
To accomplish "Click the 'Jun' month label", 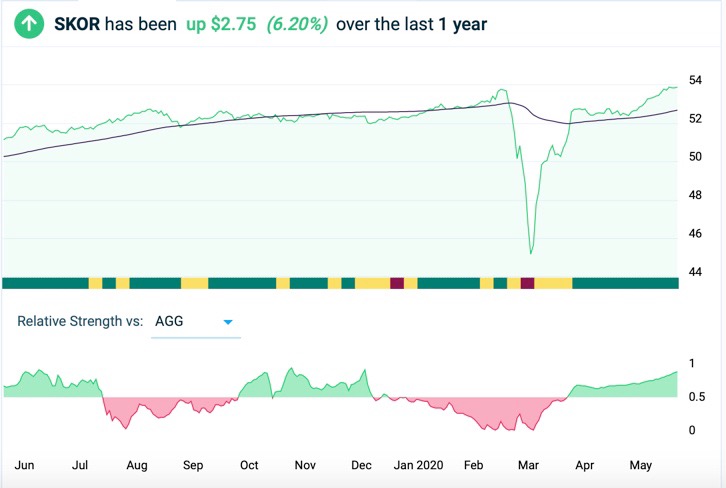I will tap(25, 466).
